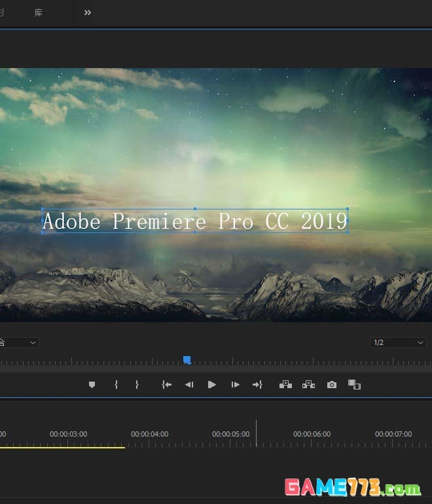Open the zoom level fit dropdown
This screenshot has height=504, width=432.
pyautogui.click(x=18, y=342)
